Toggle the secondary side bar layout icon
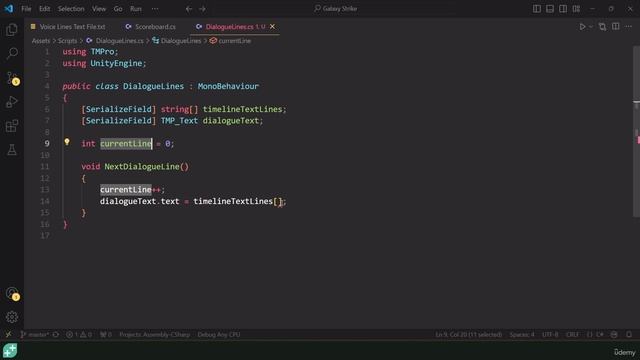This screenshot has height=360, width=640. (x=563, y=9)
